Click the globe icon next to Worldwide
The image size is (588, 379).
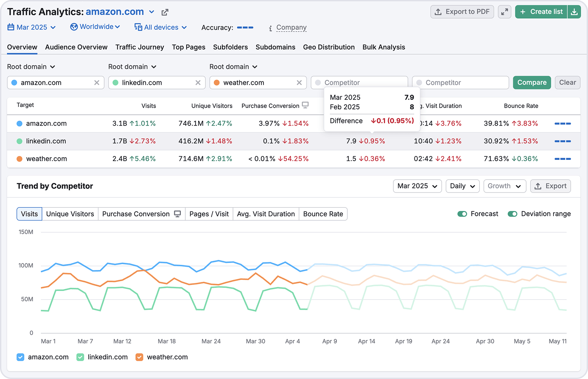[73, 26]
